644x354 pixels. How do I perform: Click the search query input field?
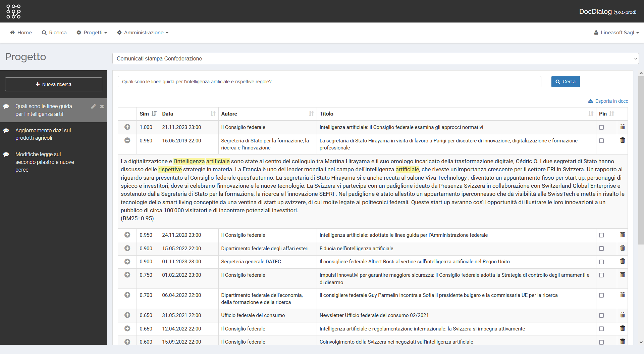(329, 82)
